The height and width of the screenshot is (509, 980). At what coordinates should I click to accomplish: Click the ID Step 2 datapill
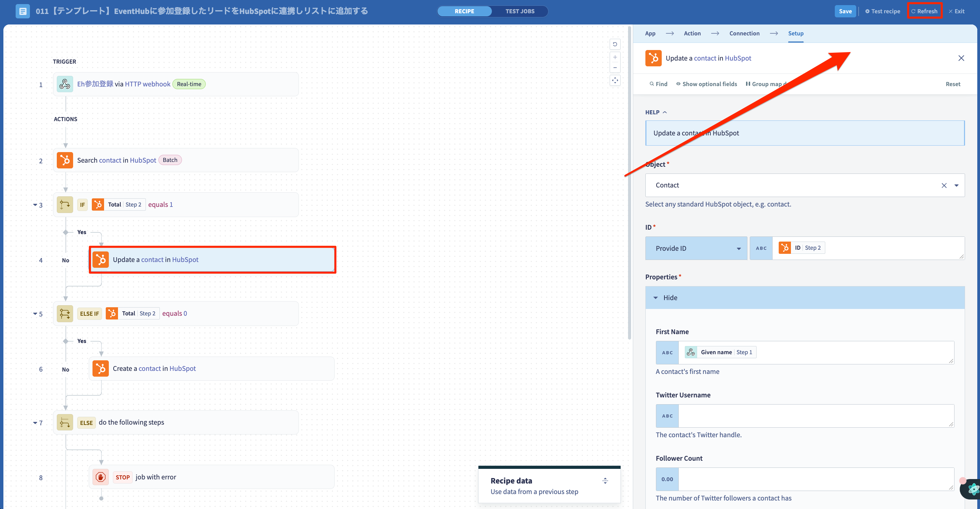pyautogui.click(x=801, y=248)
